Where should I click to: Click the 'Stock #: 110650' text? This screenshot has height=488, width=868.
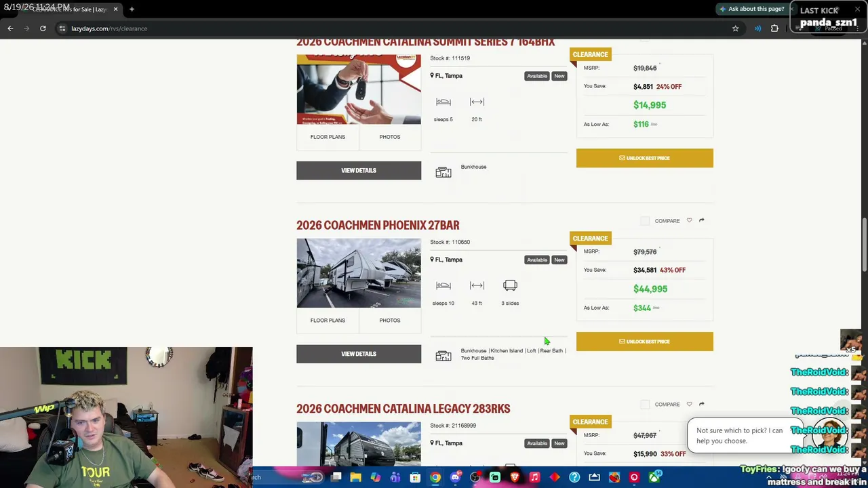450,242
